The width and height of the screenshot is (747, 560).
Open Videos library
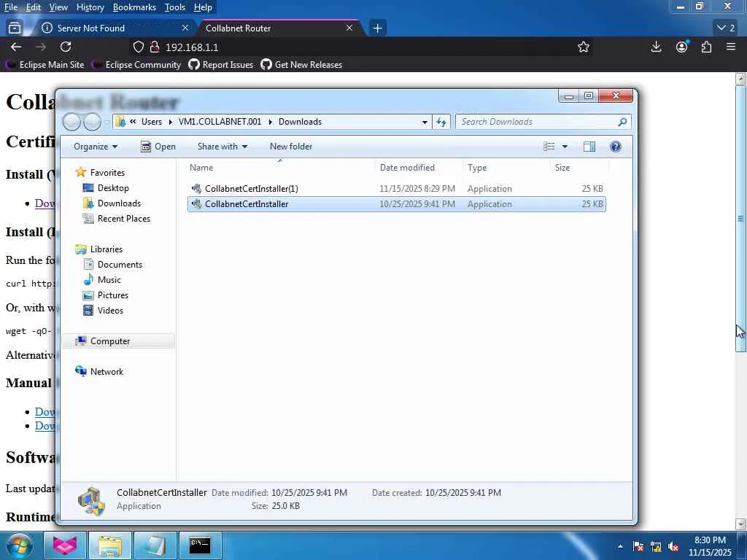point(104,311)
